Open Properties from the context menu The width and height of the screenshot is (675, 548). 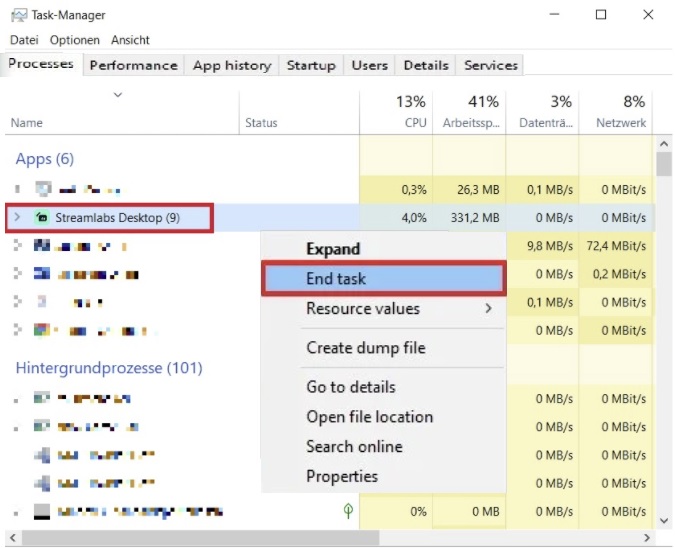click(x=341, y=476)
